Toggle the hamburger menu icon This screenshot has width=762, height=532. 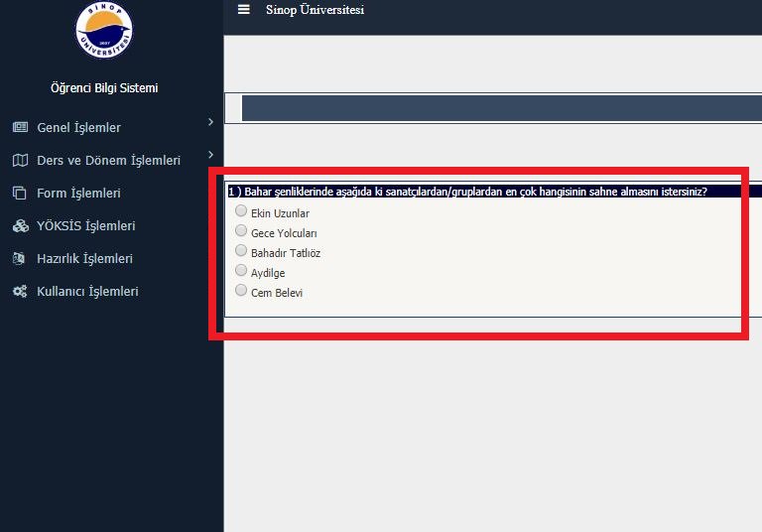pyautogui.click(x=243, y=9)
